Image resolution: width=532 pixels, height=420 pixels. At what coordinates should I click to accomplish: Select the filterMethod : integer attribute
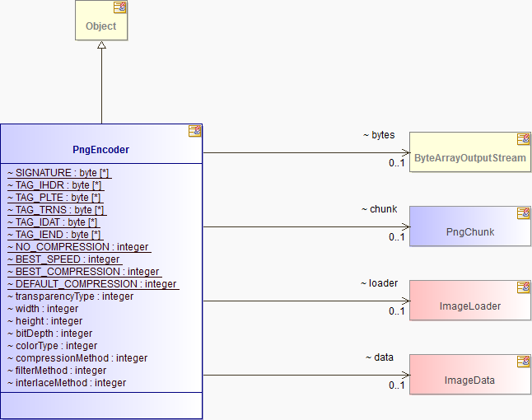pos(57,371)
